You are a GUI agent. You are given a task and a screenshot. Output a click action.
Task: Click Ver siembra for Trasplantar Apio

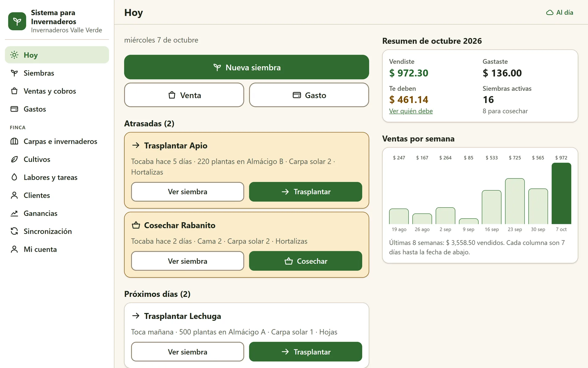[x=187, y=192]
